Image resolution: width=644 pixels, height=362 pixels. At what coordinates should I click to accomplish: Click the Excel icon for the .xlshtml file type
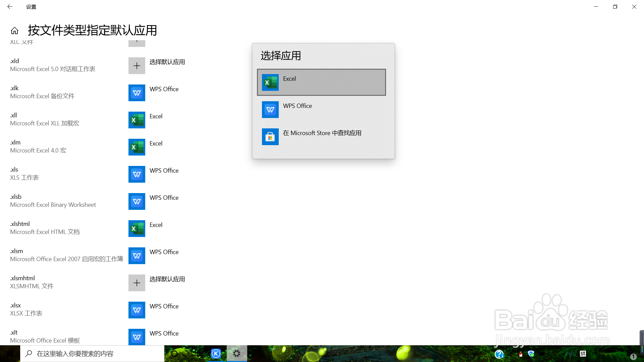[x=137, y=229]
